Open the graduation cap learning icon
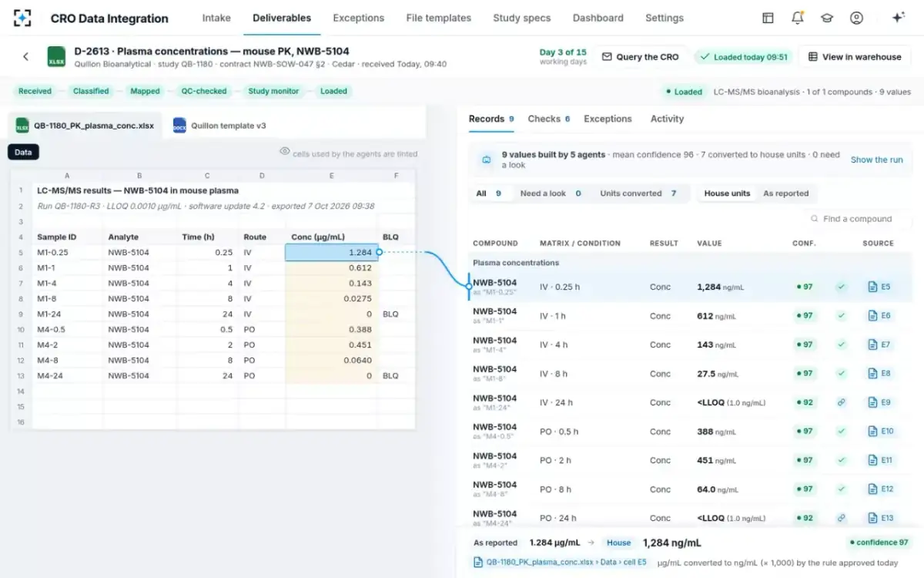Screen dimensions: 924x578 [x=827, y=18]
